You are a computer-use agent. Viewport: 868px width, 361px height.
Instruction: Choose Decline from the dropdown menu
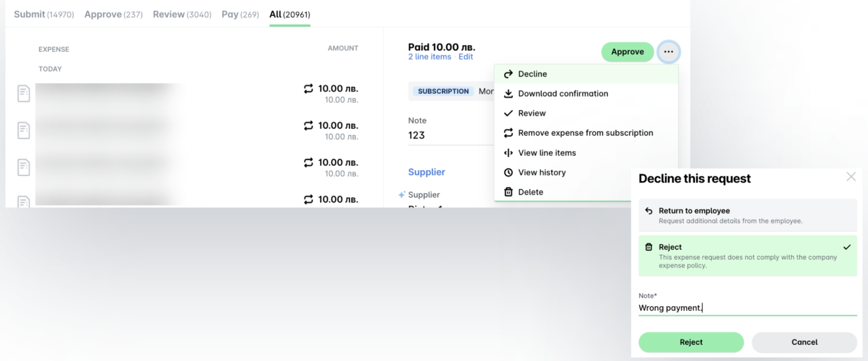(x=586, y=74)
